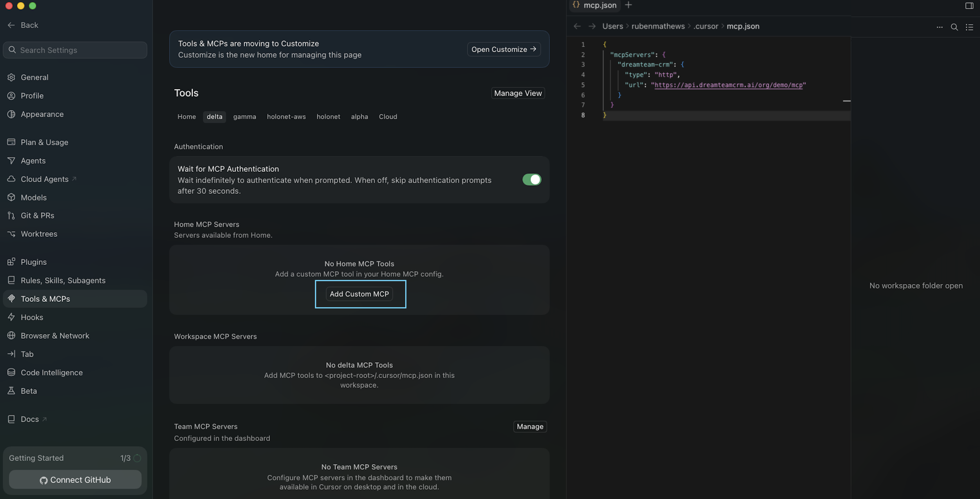
Task: Toggle Wait for MCP Authentication switch
Action: pos(532,180)
